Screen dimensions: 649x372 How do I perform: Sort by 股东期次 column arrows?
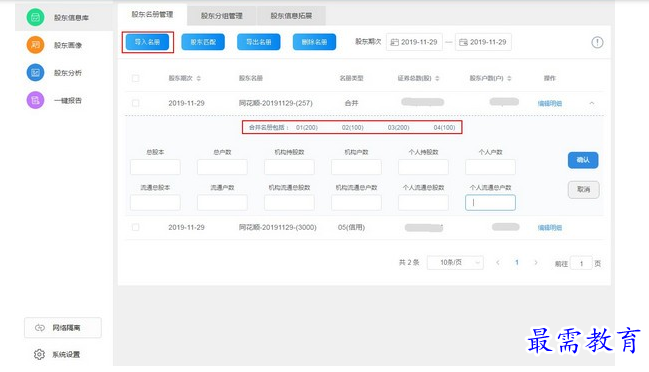pyautogui.click(x=199, y=78)
